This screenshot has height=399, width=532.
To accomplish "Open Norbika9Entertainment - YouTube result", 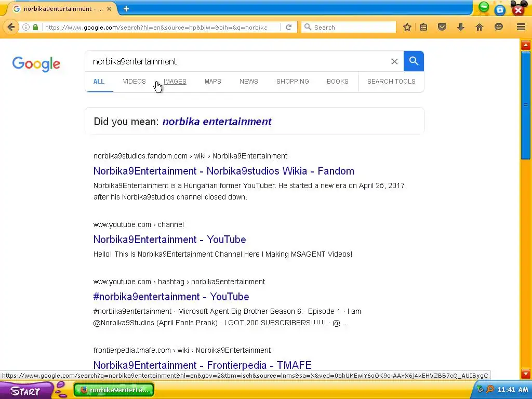I will [x=170, y=239].
